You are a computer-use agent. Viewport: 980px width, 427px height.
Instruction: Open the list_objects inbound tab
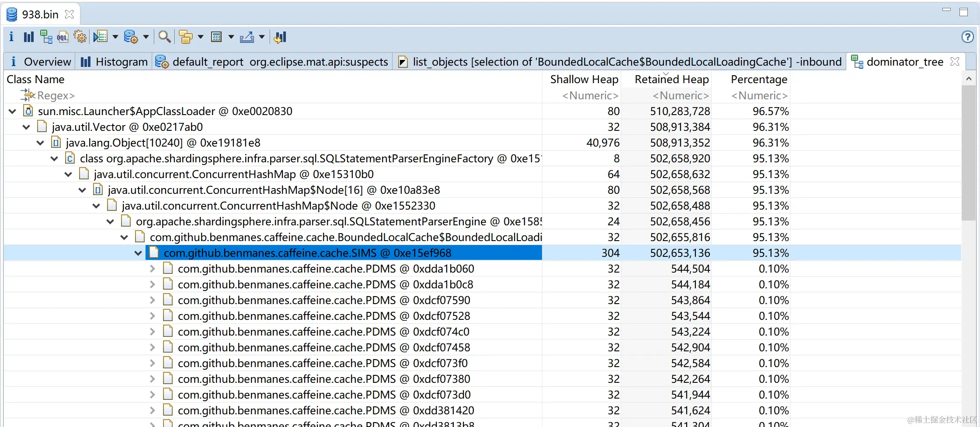point(620,62)
